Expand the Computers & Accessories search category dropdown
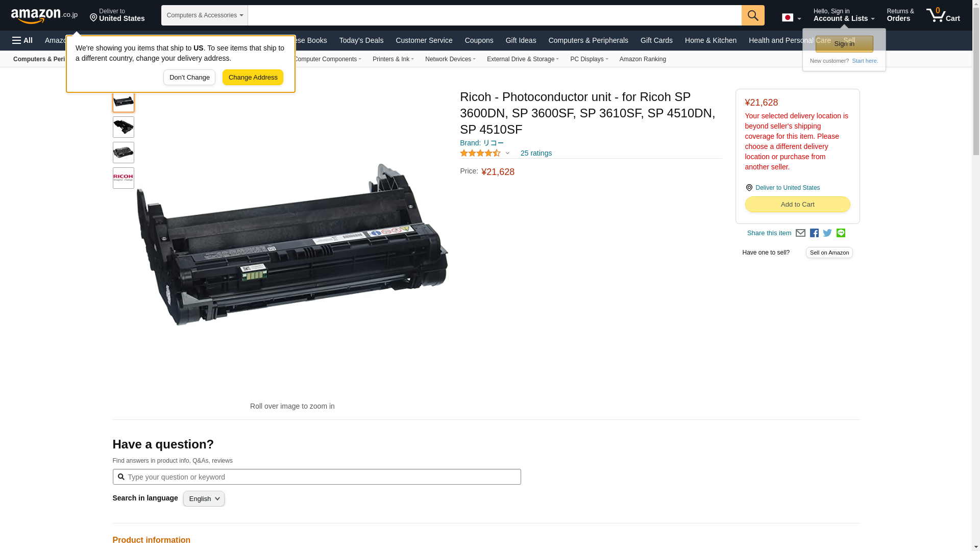Image resolution: width=980 pixels, height=551 pixels. click(x=205, y=15)
